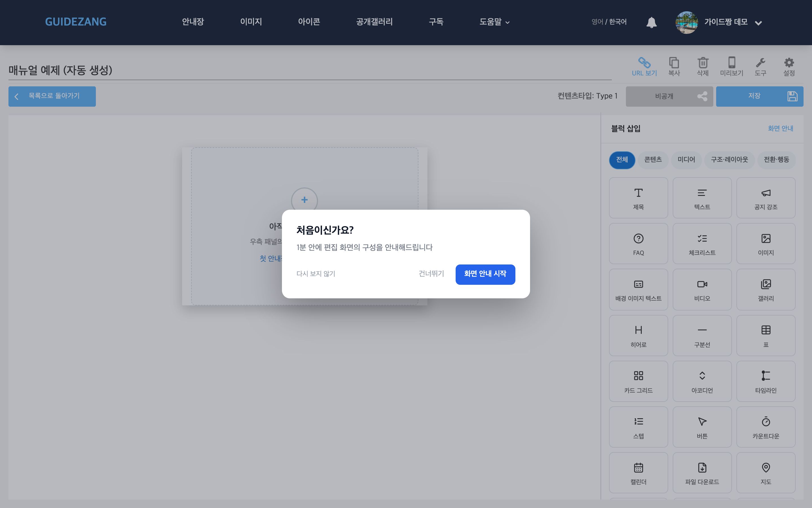The image size is (812, 508).
Task: Click the 화면 안내 link in block panel
Action: point(780,129)
